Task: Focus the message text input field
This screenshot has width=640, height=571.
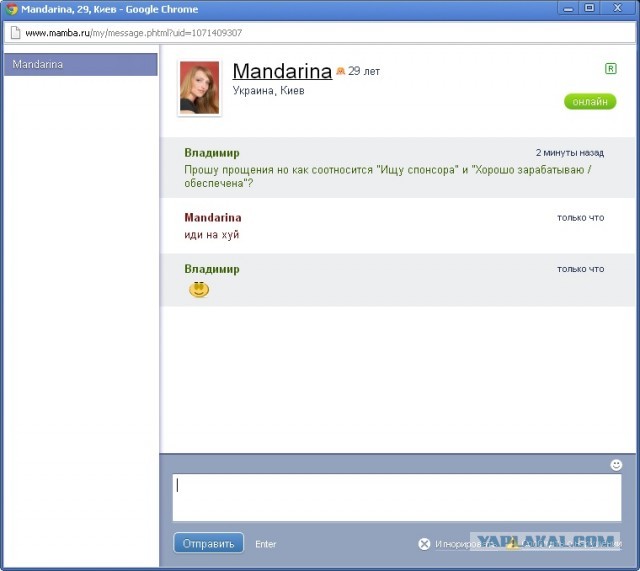Action: tap(396, 497)
